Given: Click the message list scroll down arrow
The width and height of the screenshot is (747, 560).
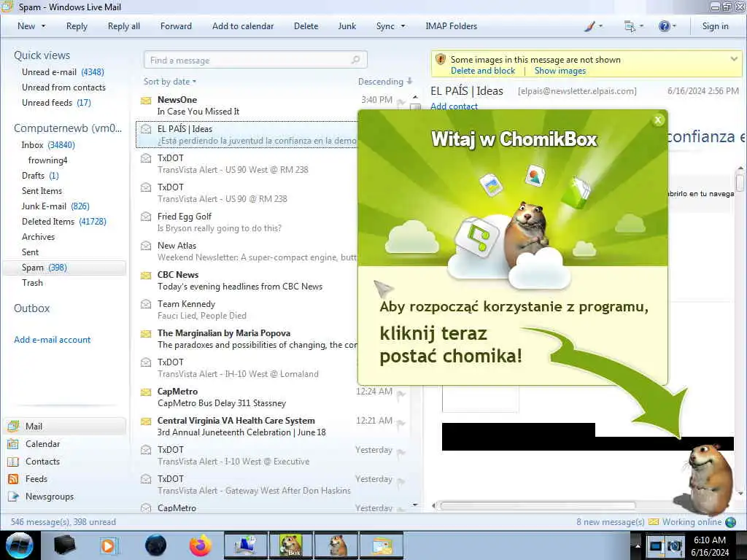Looking at the screenshot, I should (415, 505).
